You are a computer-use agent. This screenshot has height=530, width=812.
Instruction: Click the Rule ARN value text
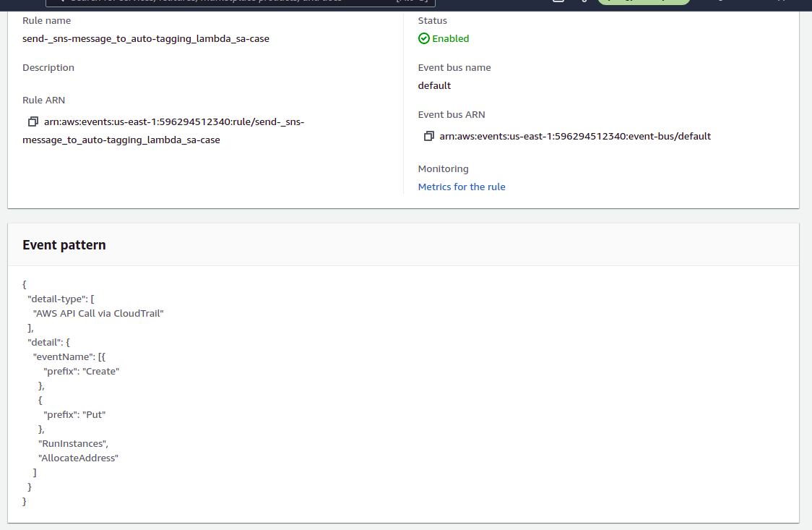click(x=163, y=131)
